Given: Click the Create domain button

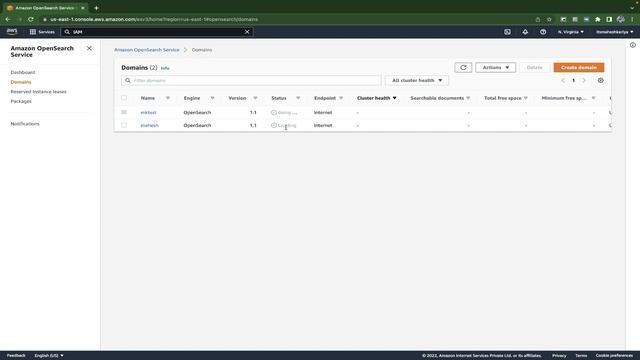Looking at the screenshot, I should coord(579,67).
